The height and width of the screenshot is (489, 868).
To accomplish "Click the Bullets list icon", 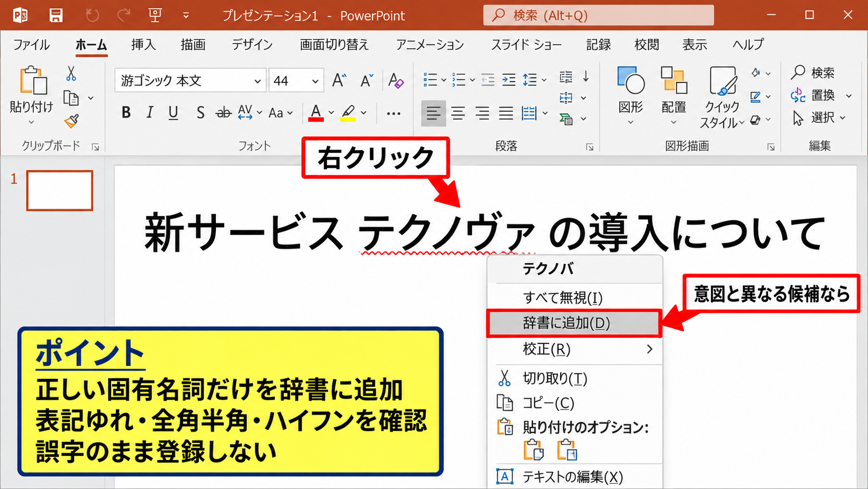I will click(430, 80).
